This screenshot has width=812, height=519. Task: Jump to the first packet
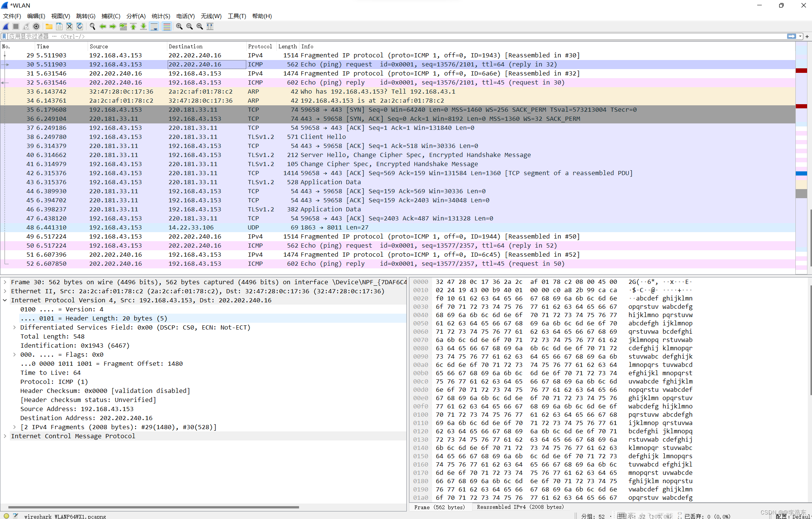(133, 26)
